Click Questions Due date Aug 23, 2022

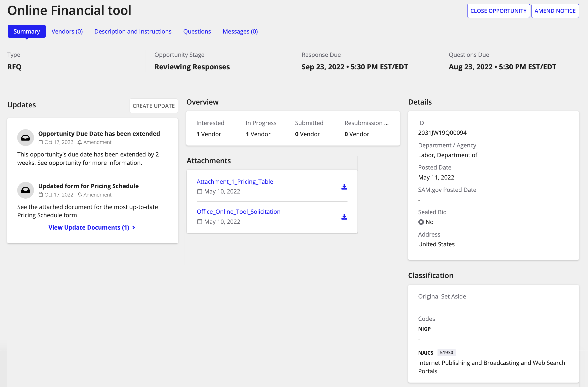click(502, 67)
